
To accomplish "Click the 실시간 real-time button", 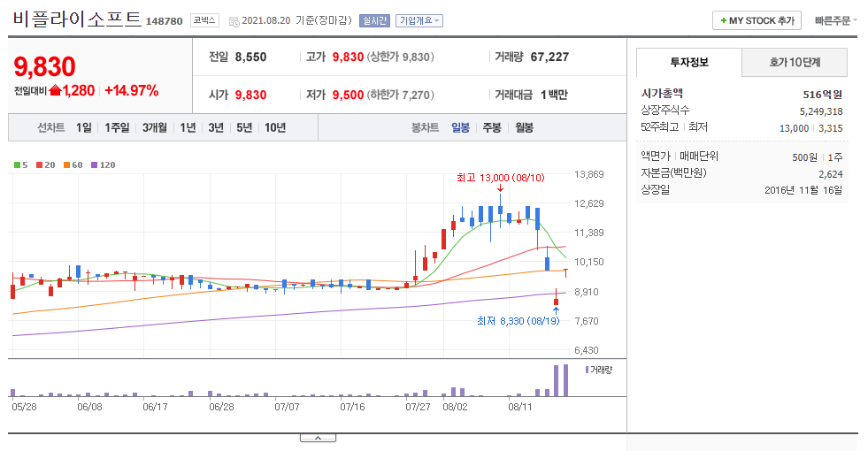I will coord(374,20).
